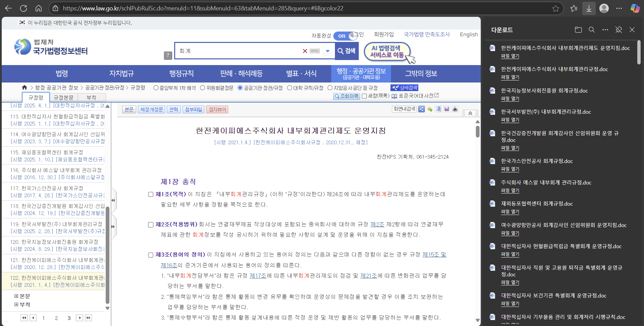Open the 제정개정문 document button
This screenshot has width=644, height=326.
151,110
